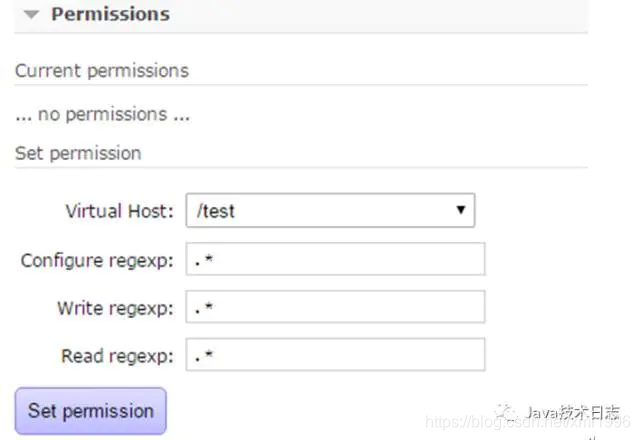Click the Write regexp label
This screenshot has width=640, height=440.
click(115, 308)
